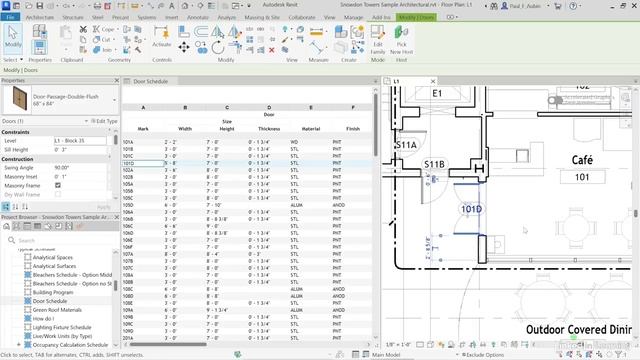The width and height of the screenshot is (640, 360).
Task: Click the Align tool icon
Action: (x=184, y=31)
